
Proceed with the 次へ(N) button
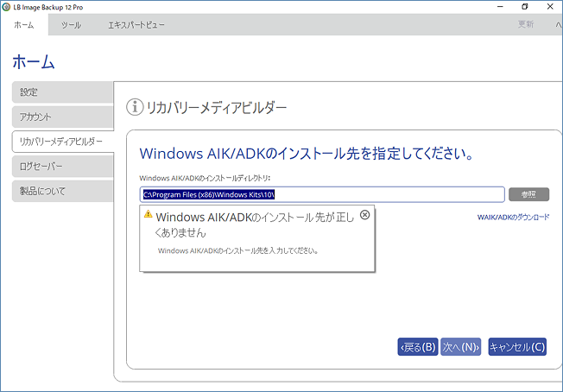[460, 347]
